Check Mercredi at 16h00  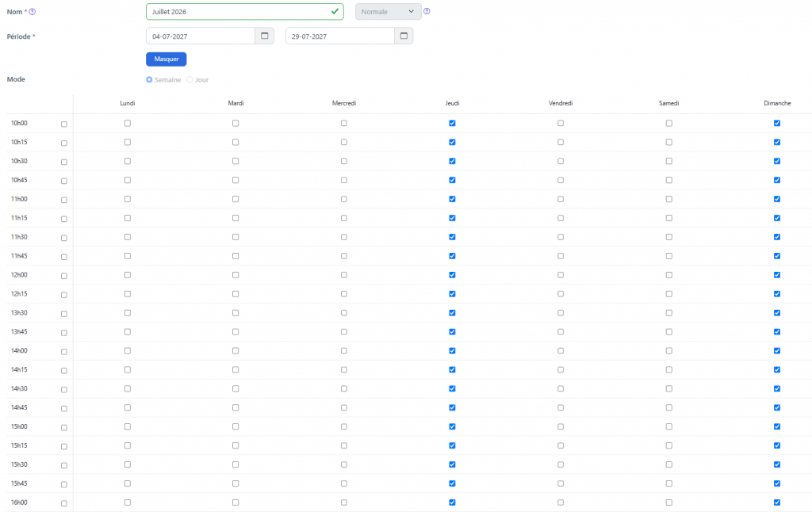[344, 502]
